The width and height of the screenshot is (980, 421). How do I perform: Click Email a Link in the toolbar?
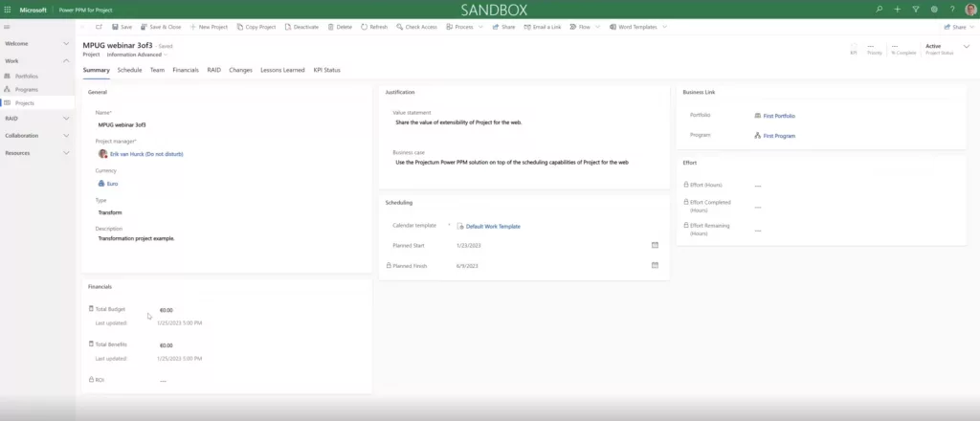(543, 27)
